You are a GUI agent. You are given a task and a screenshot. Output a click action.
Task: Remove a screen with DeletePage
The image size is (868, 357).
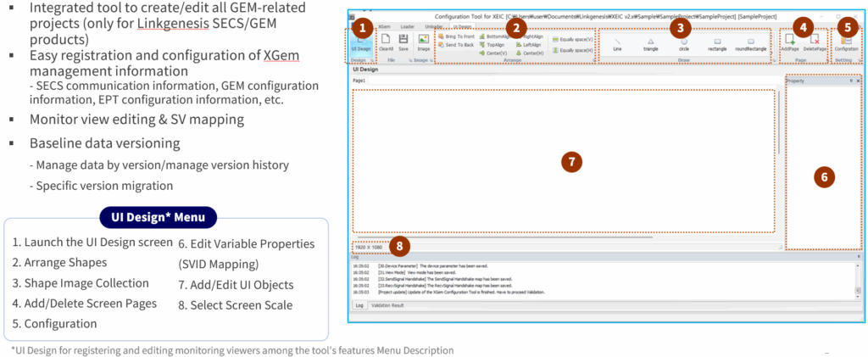(x=815, y=42)
